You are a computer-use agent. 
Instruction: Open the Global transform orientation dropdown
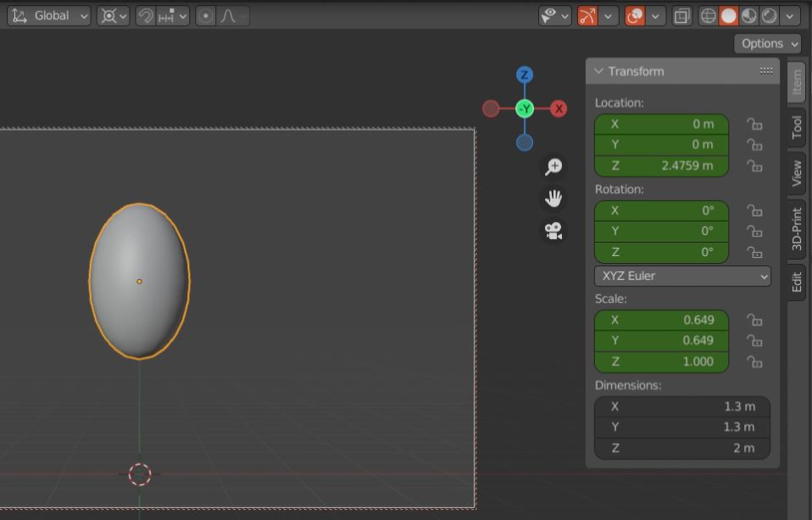click(x=49, y=16)
